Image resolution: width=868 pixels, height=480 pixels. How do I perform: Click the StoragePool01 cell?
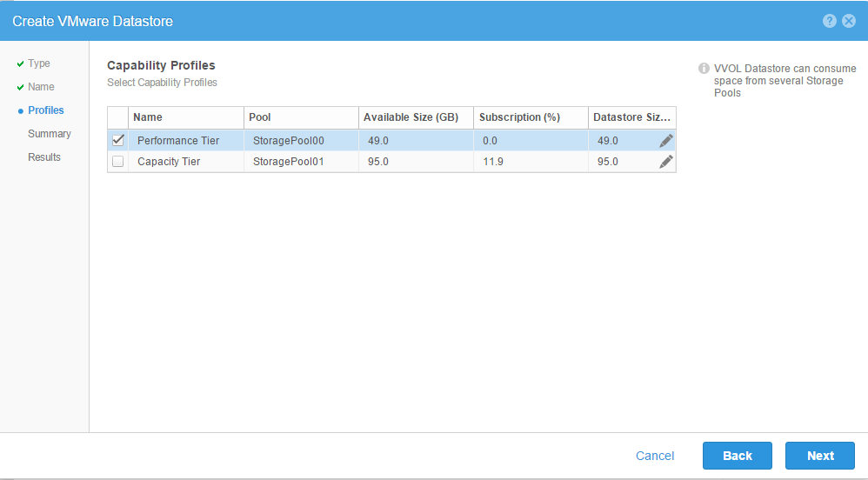coord(301,162)
